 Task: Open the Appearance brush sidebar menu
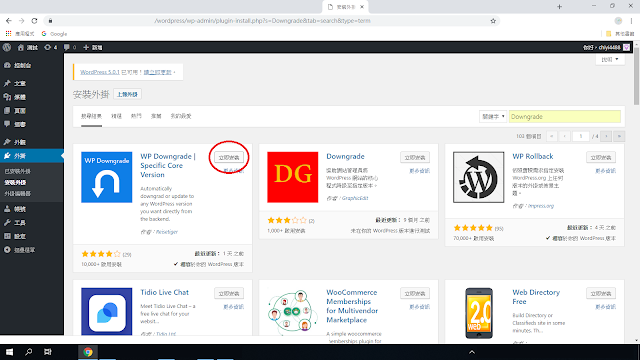click(x=32, y=142)
